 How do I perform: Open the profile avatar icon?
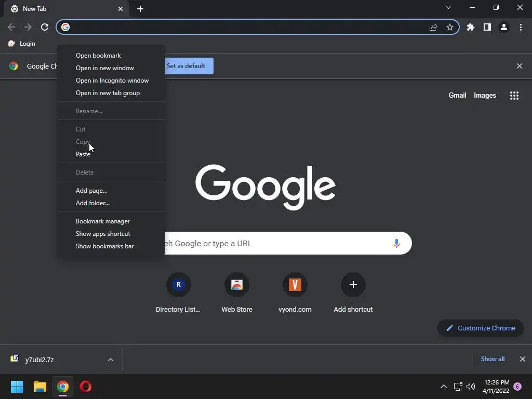pyautogui.click(x=504, y=27)
